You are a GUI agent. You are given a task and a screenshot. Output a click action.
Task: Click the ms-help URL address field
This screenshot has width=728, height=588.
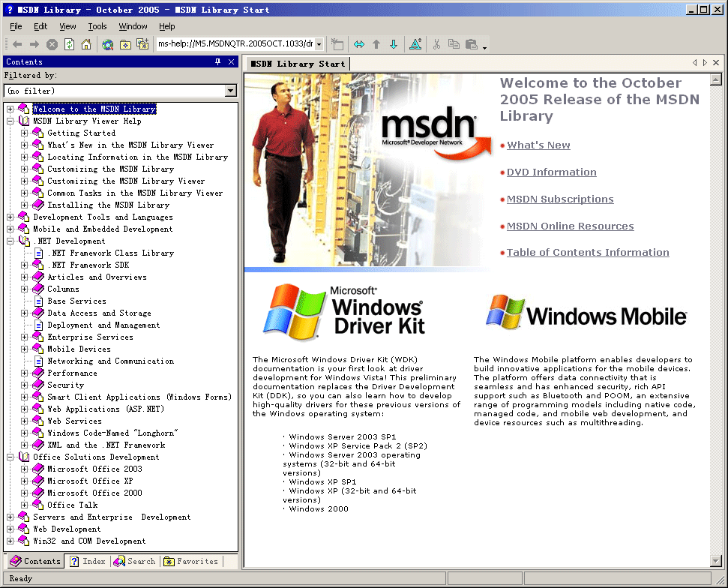coord(236,44)
